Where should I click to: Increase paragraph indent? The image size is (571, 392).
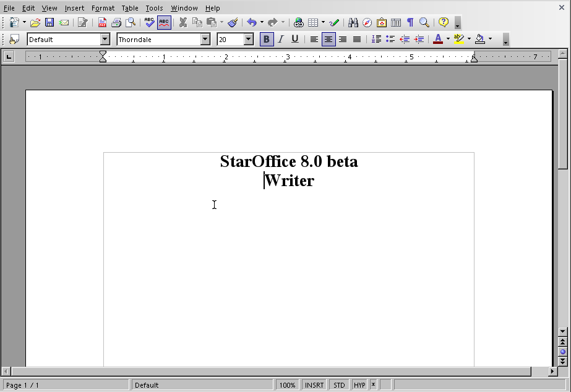pyautogui.click(x=419, y=40)
